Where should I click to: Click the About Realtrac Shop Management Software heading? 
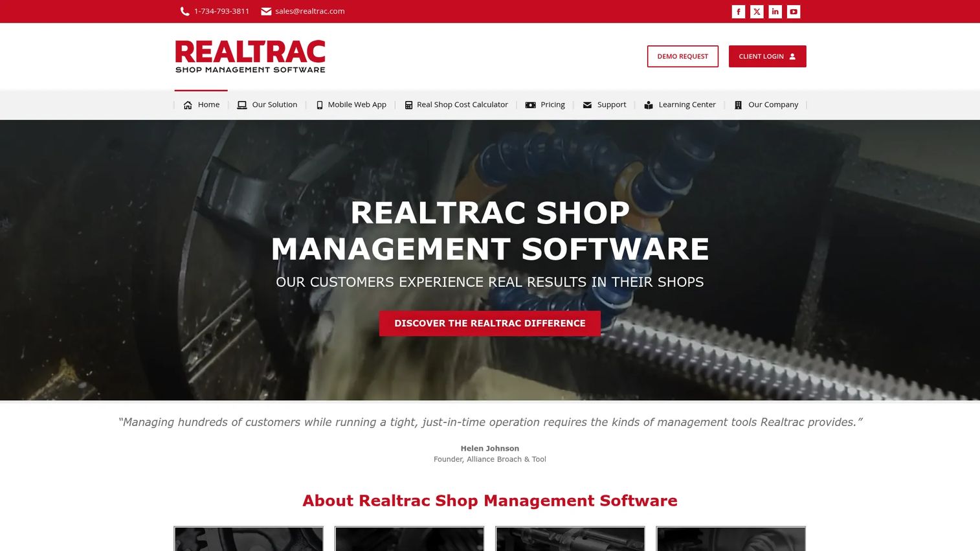490,500
